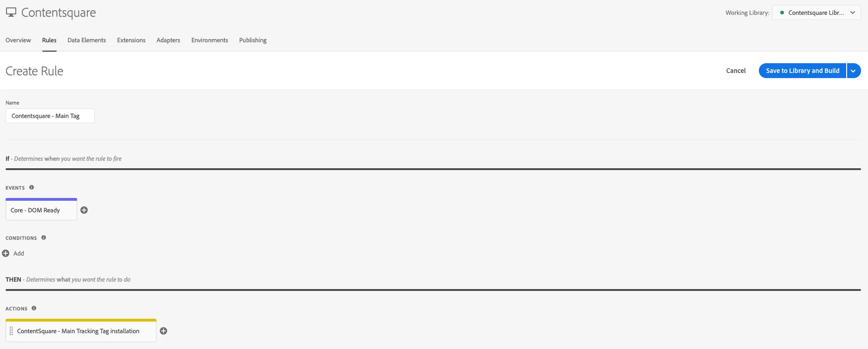Click the drag handle on the ContentSquare action
Screen dimensions: 868x349
coord(11,331)
